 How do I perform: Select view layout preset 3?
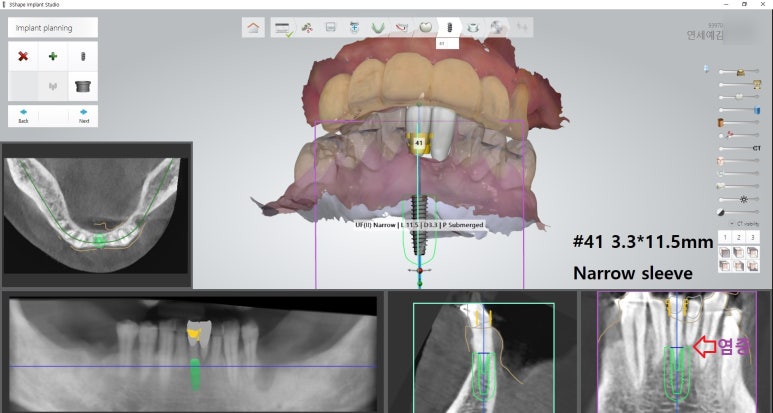tap(752, 237)
